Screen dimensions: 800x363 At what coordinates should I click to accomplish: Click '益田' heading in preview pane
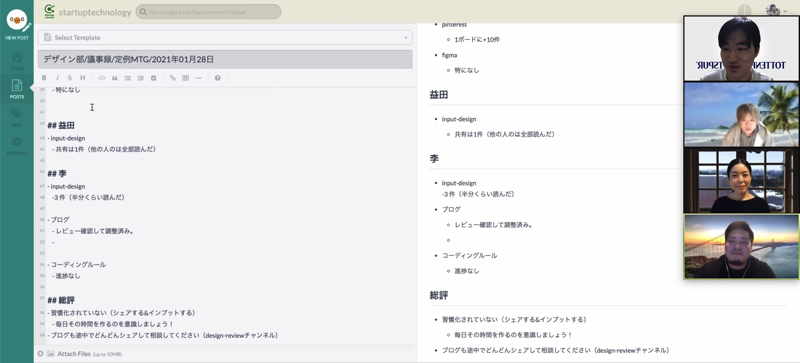click(x=439, y=94)
